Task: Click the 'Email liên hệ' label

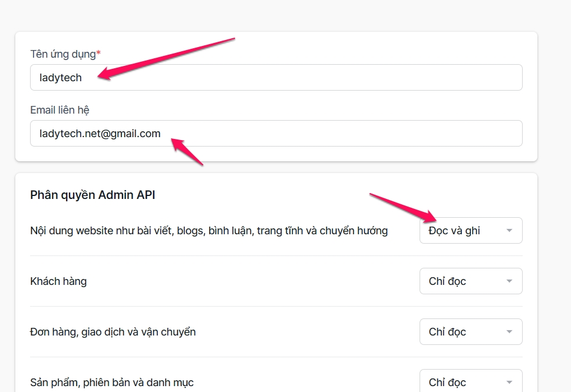Action: click(60, 110)
